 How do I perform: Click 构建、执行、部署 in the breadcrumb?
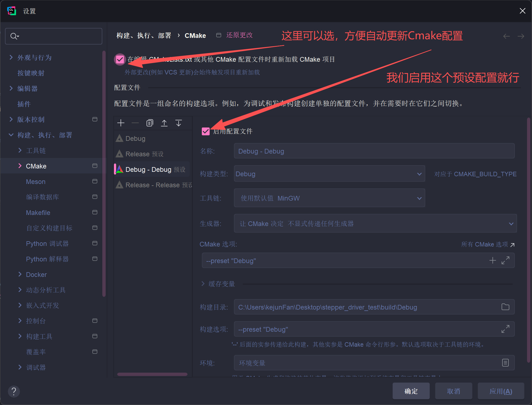pyautogui.click(x=144, y=36)
